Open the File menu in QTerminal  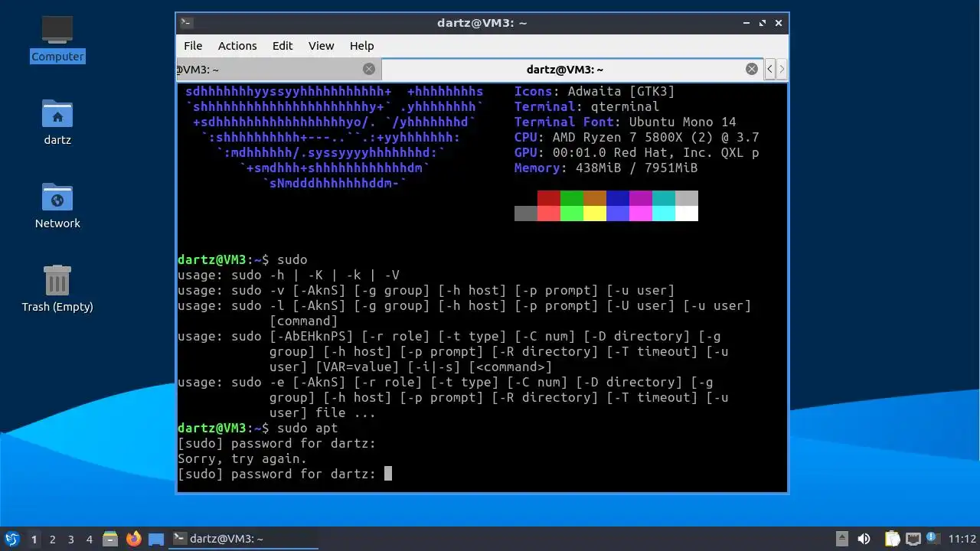pos(193,46)
